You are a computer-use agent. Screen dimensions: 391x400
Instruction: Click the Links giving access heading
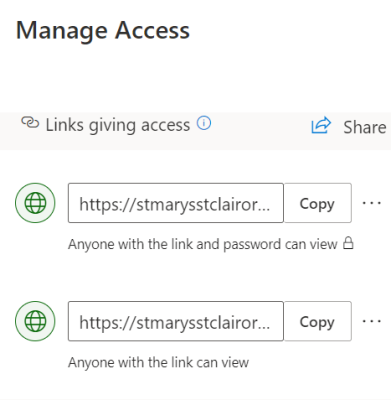pos(118,125)
